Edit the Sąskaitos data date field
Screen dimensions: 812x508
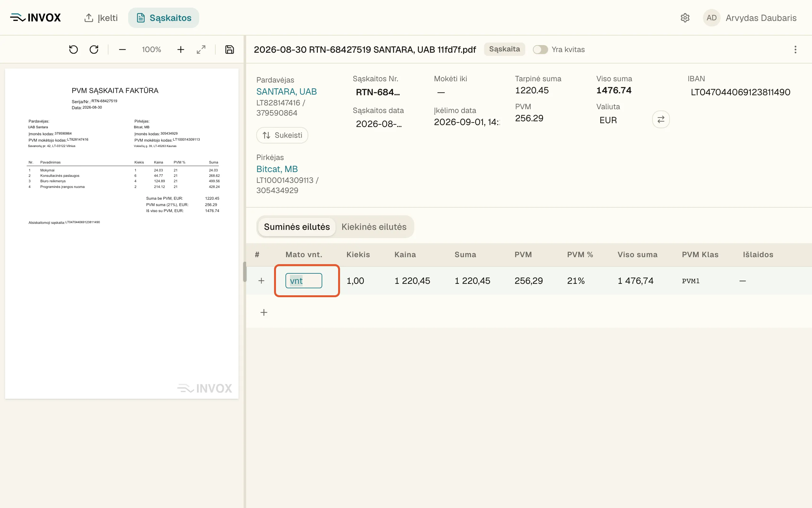(x=379, y=124)
